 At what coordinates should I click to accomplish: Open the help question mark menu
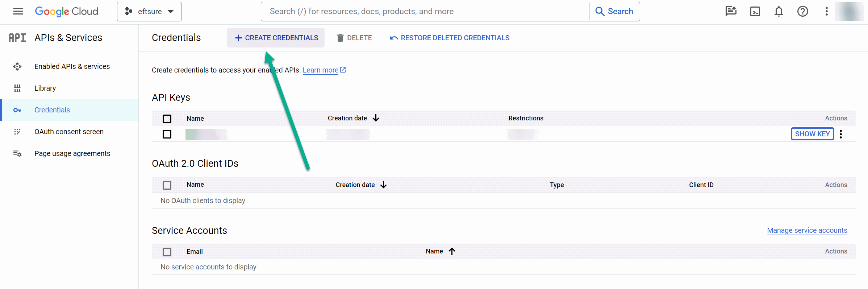[x=803, y=12]
